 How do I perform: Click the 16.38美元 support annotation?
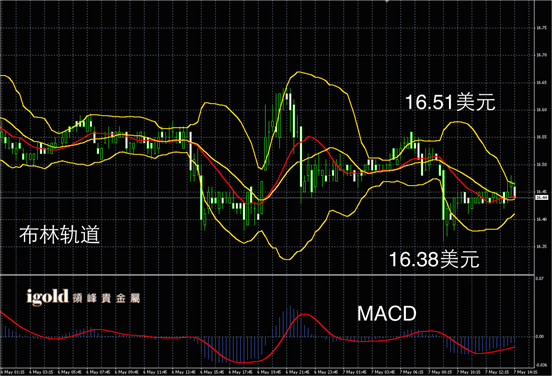[x=434, y=259]
